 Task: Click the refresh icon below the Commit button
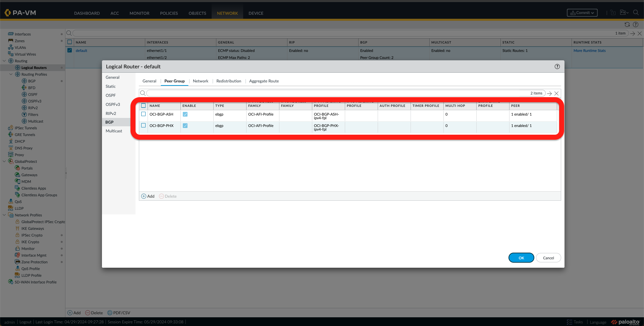click(627, 24)
